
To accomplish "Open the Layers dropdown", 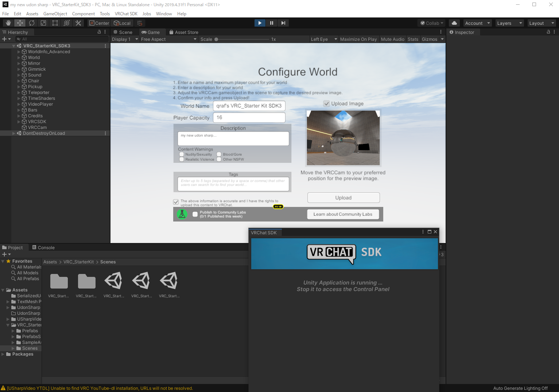I will tap(509, 23).
